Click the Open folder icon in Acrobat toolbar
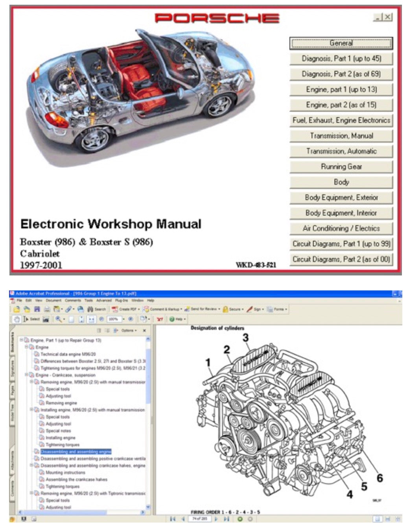Screen dimensions: 409x532 (17, 309)
